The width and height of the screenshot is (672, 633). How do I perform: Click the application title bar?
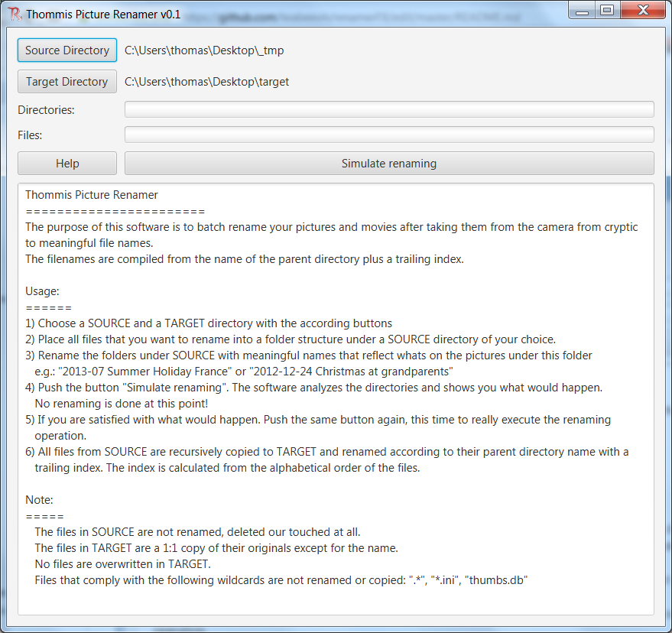[x=306, y=10]
